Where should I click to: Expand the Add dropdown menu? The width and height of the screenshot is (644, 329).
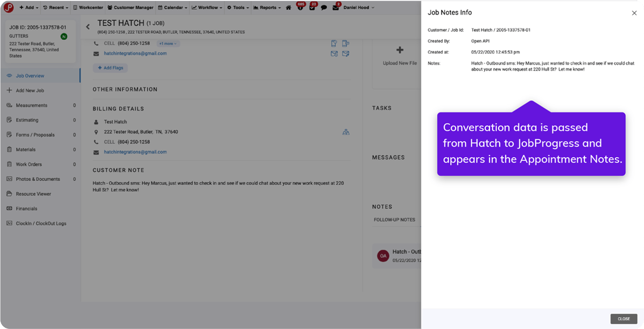(x=29, y=8)
